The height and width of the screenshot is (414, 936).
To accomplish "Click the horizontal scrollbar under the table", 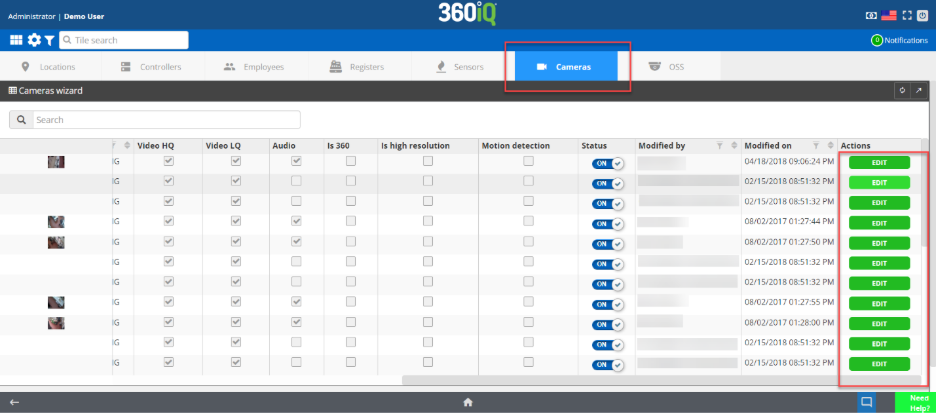I will pos(660,380).
